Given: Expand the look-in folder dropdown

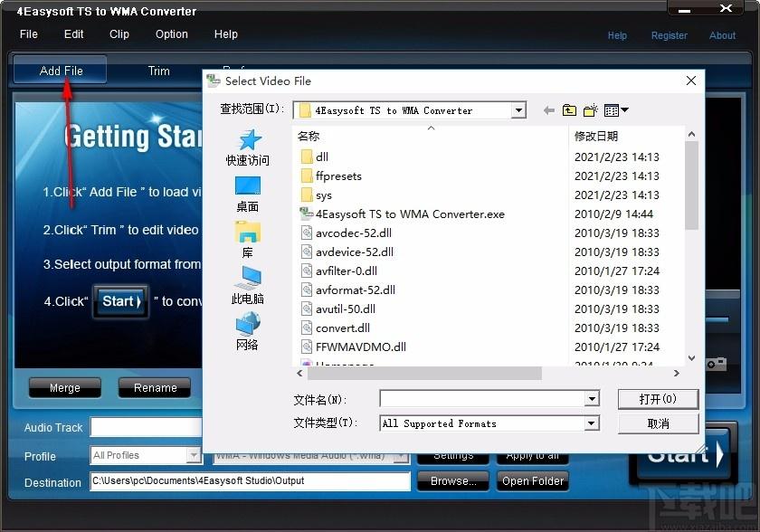Looking at the screenshot, I should click(518, 110).
